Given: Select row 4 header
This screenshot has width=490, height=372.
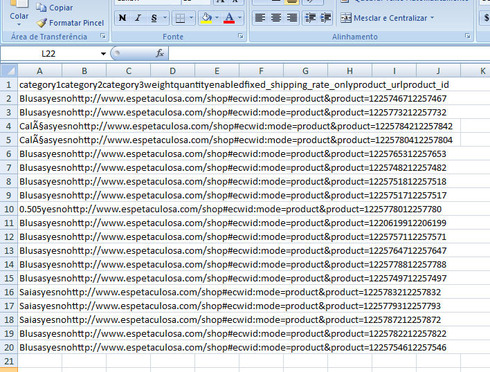Looking at the screenshot, I should coord(9,126).
